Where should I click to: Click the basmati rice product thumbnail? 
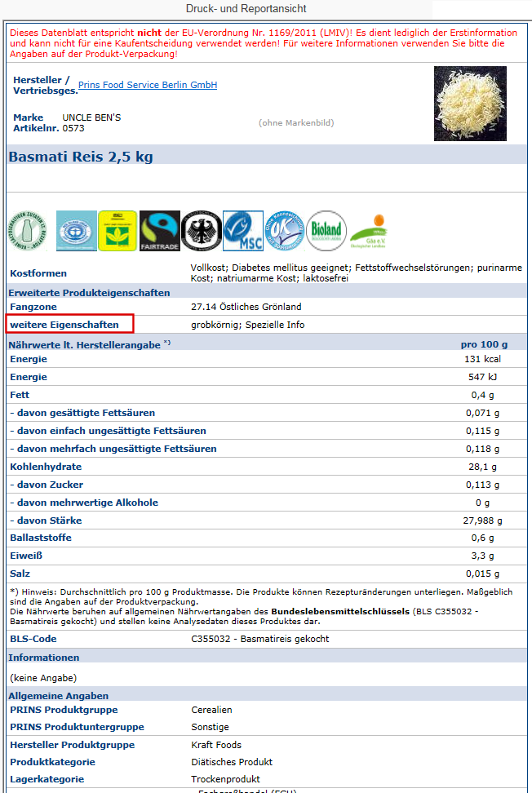[x=470, y=104]
